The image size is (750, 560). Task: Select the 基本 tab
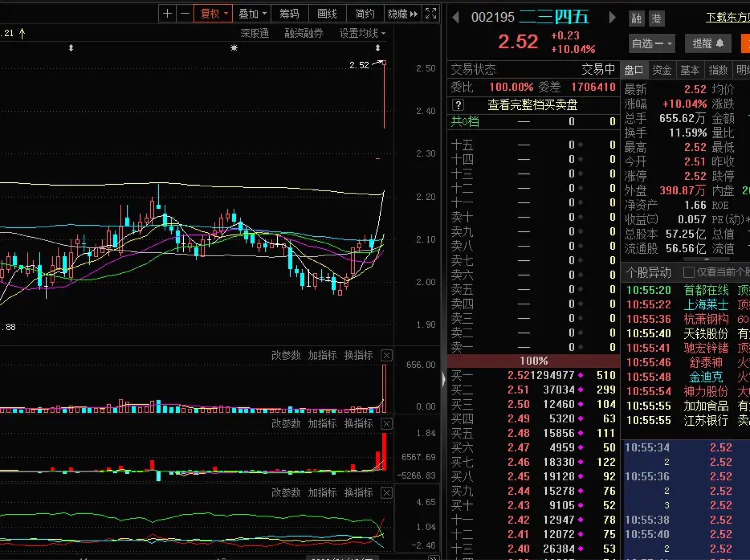(x=690, y=70)
